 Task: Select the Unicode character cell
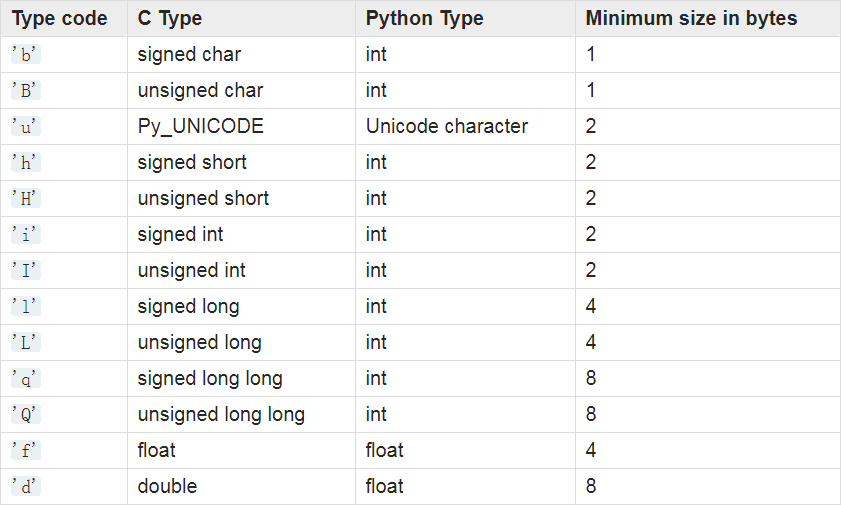coord(447,127)
